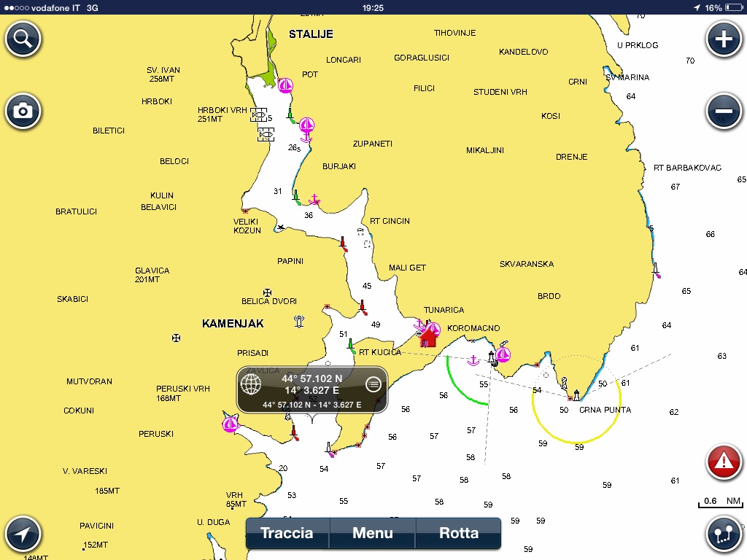The height and width of the screenshot is (560, 747).
Task: Tap the STALIJE place label
Action: [311, 34]
